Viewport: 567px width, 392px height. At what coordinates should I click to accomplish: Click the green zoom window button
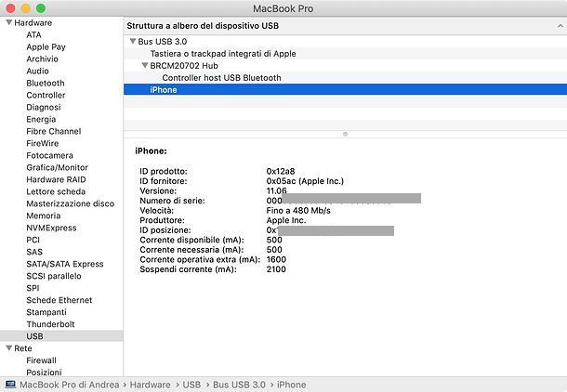(x=41, y=8)
